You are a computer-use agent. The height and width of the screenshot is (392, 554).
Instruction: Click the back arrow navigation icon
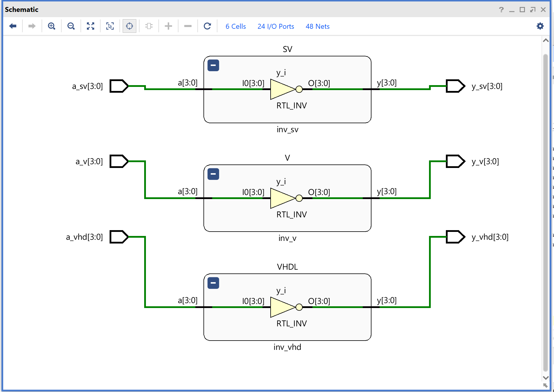point(13,26)
